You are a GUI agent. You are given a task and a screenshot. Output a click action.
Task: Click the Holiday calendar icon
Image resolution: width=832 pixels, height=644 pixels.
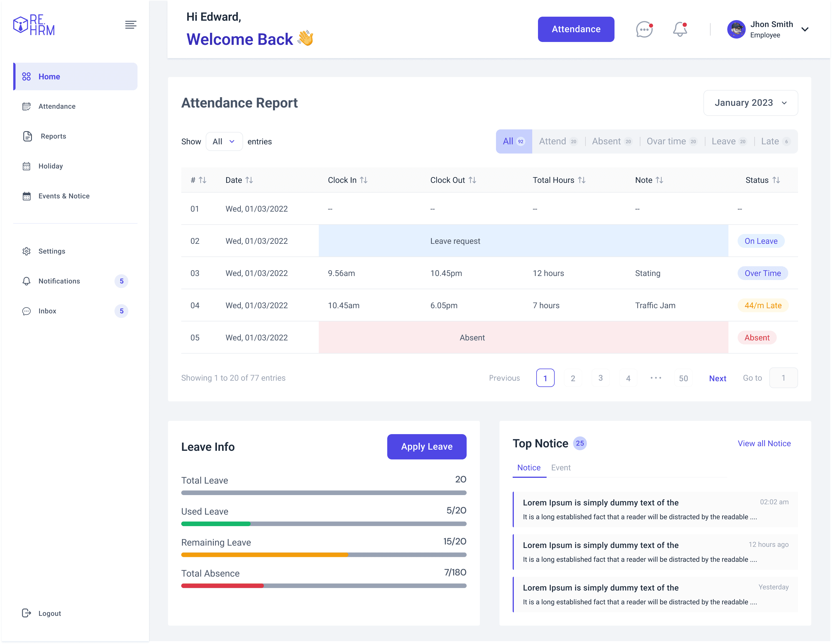point(26,166)
